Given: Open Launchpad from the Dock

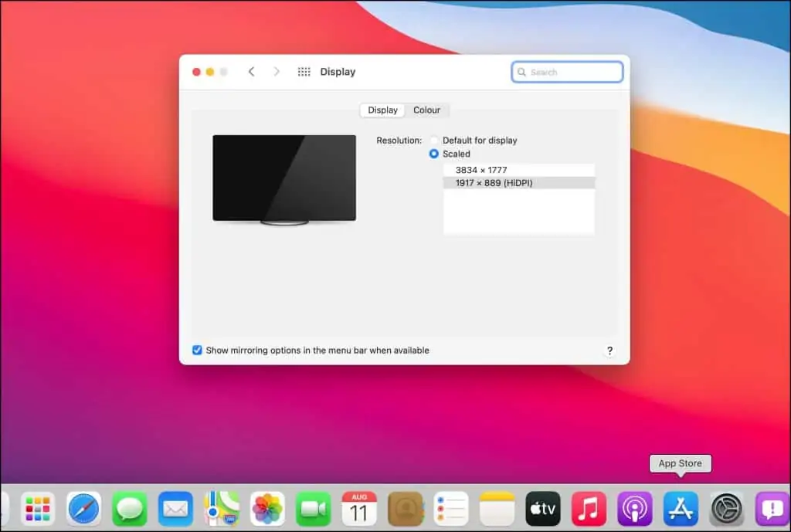Looking at the screenshot, I should click(38, 509).
